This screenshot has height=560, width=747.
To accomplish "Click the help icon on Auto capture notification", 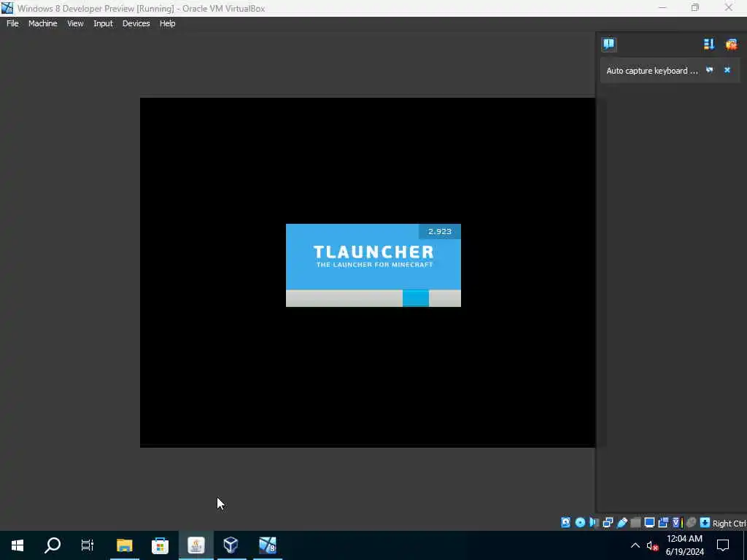I will [x=709, y=70].
